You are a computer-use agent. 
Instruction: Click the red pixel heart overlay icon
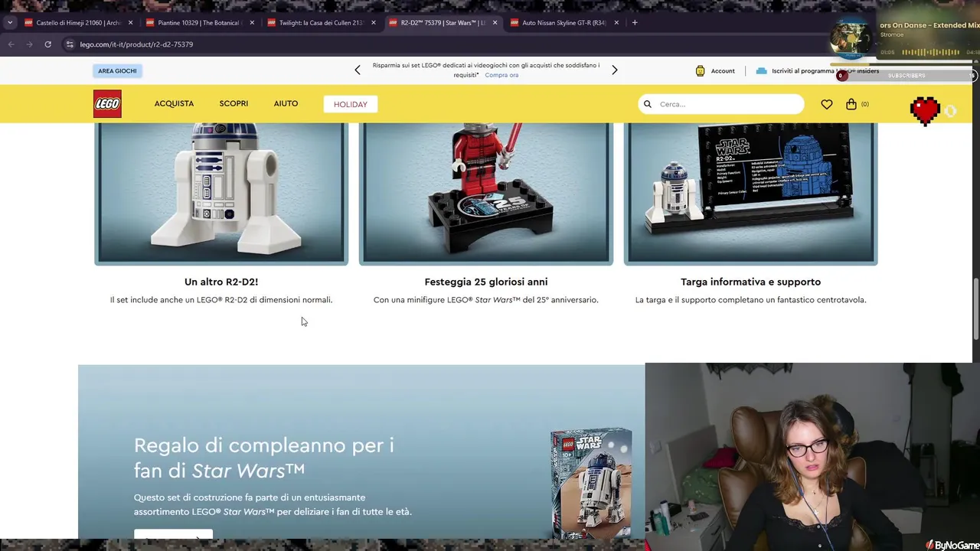925,112
